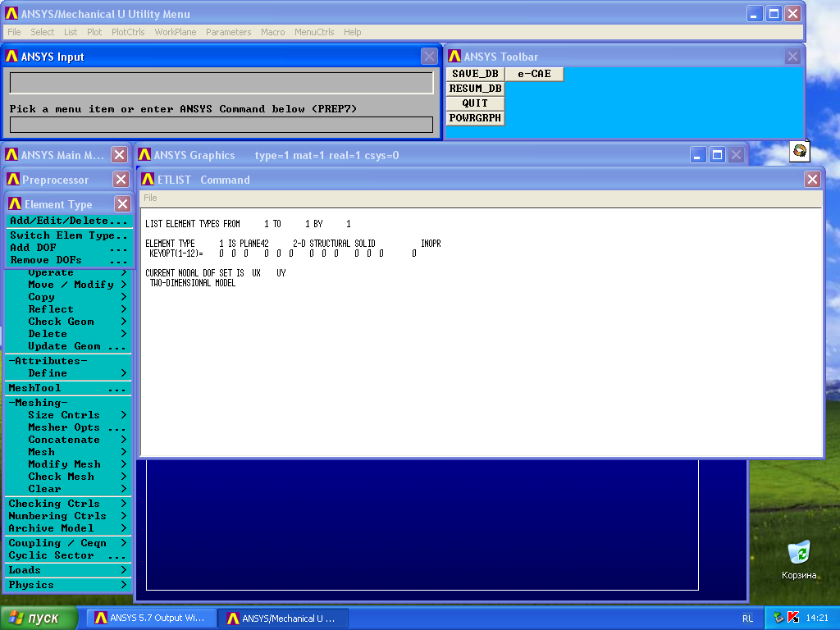This screenshot has height=630, width=840.
Task: Open Mesher Opts dialog
Action: click(69, 427)
